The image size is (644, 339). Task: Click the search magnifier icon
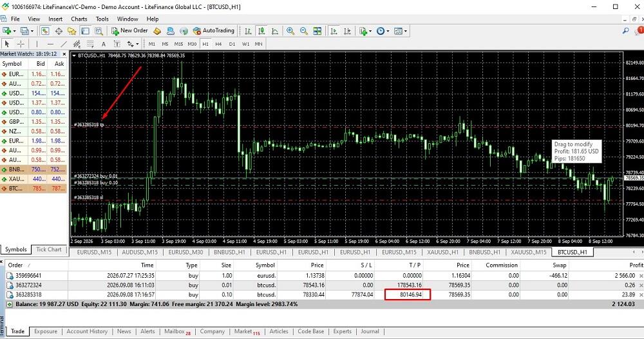[625, 31]
